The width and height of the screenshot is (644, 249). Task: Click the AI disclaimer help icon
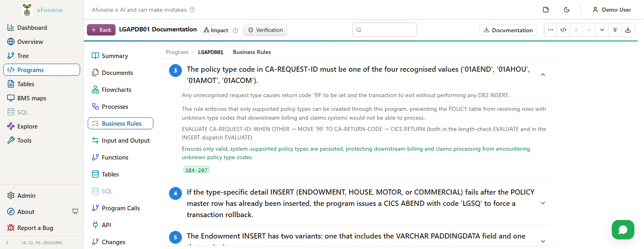click(x=192, y=10)
